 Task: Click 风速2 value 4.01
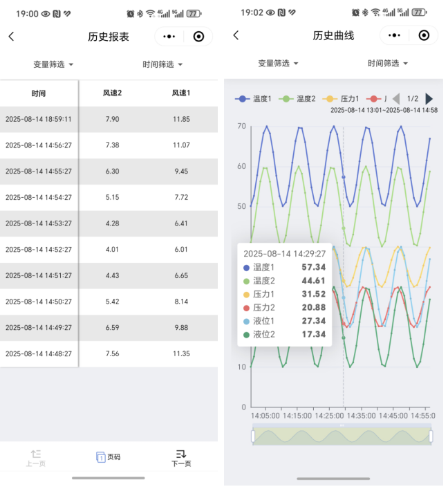pos(112,250)
